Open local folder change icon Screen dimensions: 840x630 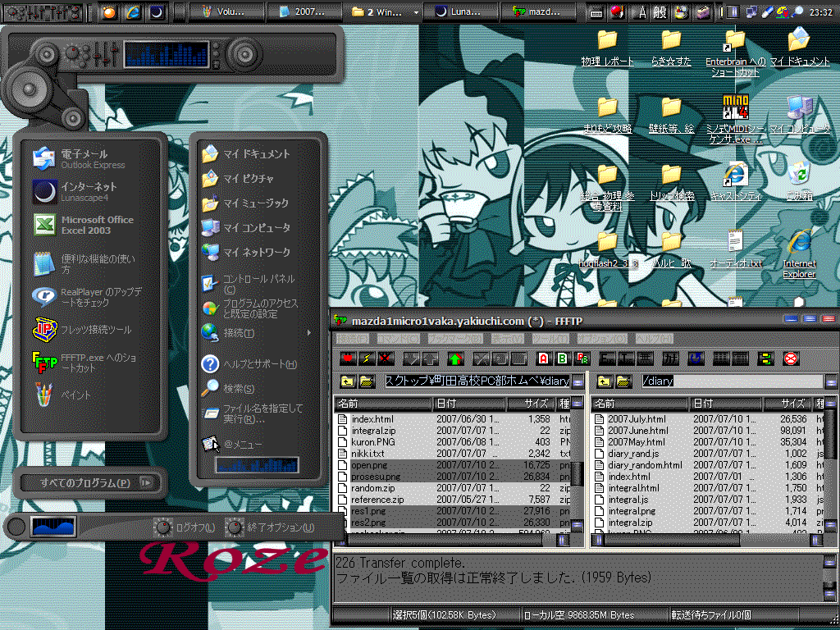pyautogui.click(x=367, y=381)
